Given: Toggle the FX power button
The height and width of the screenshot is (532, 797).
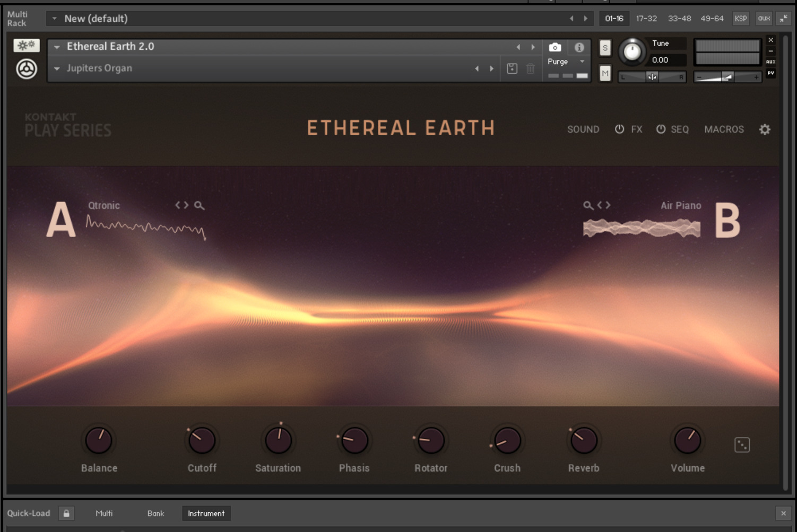Looking at the screenshot, I should tap(619, 129).
